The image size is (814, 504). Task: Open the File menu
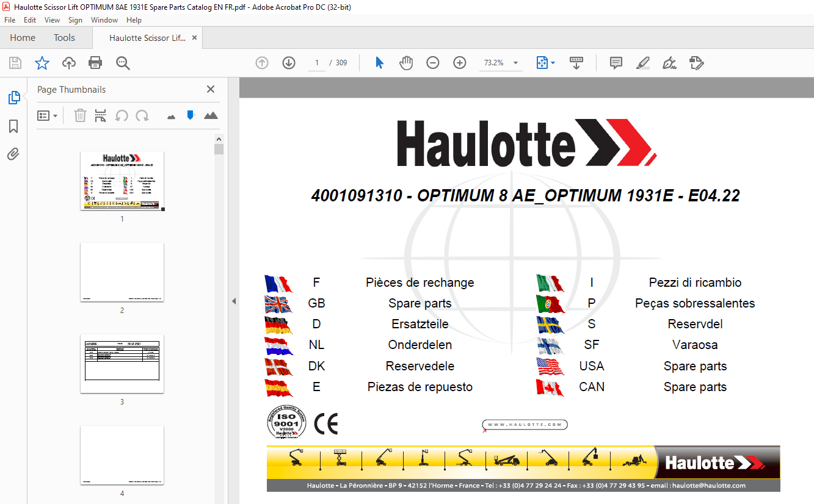pyautogui.click(x=10, y=20)
